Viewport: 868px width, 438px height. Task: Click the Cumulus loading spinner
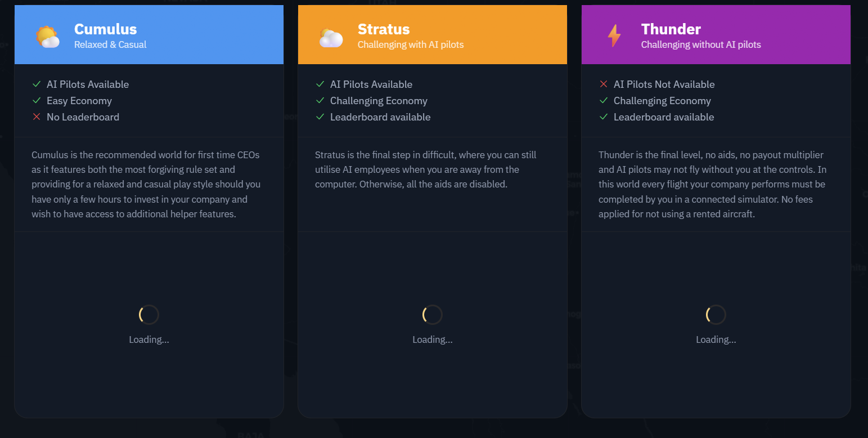149,315
